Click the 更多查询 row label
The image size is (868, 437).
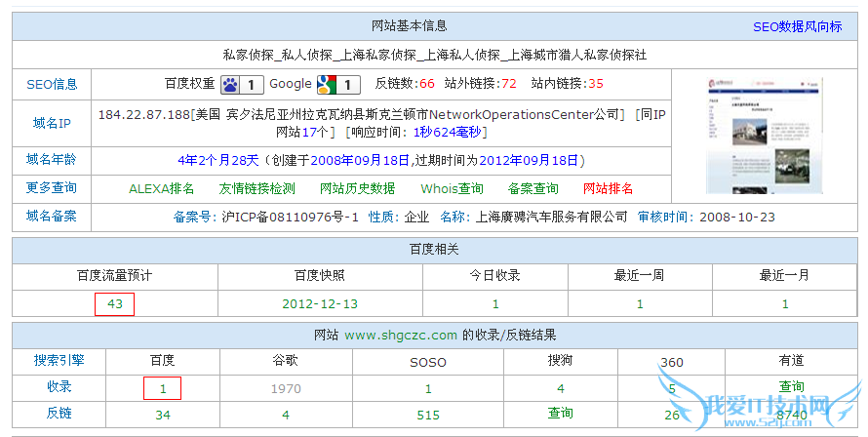pos(52,188)
